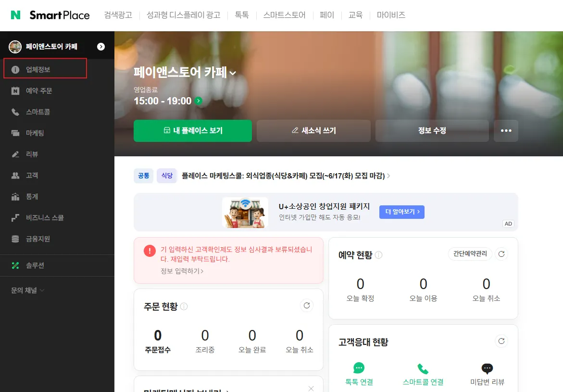Image resolution: width=563 pixels, height=392 pixels.
Task: Open 솔루션 icon in sidebar
Action: (x=15, y=266)
